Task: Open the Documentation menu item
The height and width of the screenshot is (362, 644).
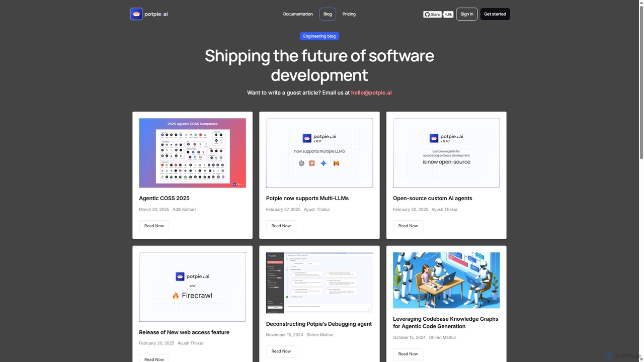Action: [x=298, y=14]
